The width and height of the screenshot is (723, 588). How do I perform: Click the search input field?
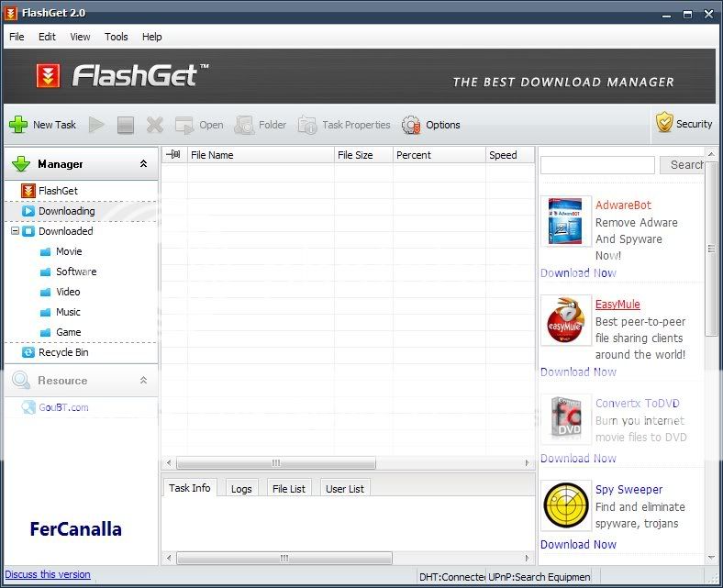[597, 165]
